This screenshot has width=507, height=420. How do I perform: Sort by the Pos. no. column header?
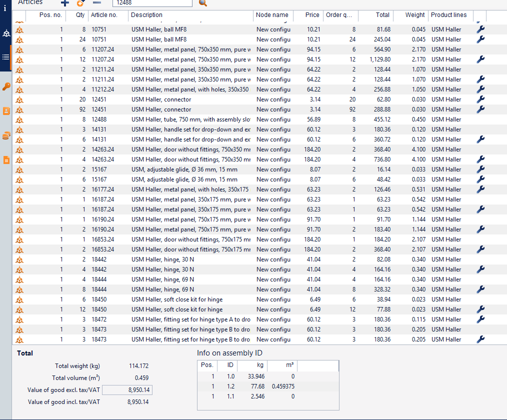[x=45, y=15]
